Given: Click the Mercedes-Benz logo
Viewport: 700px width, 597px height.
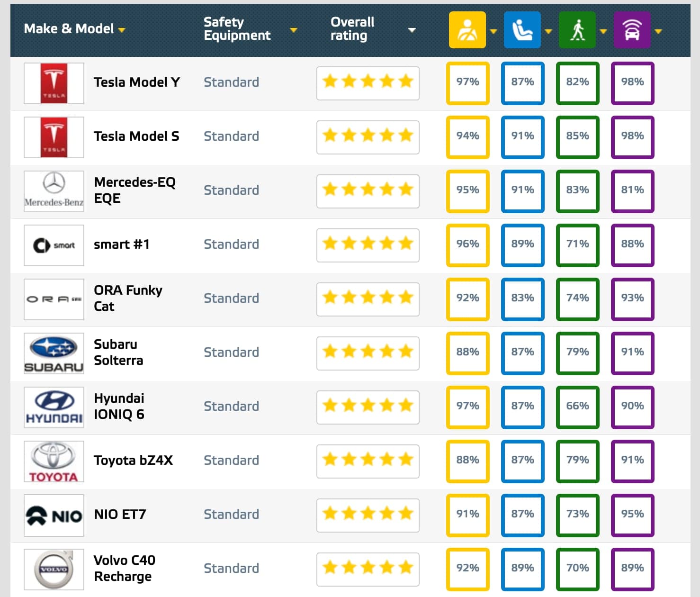Looking at the screenshot, I should [x=54, y=191].
